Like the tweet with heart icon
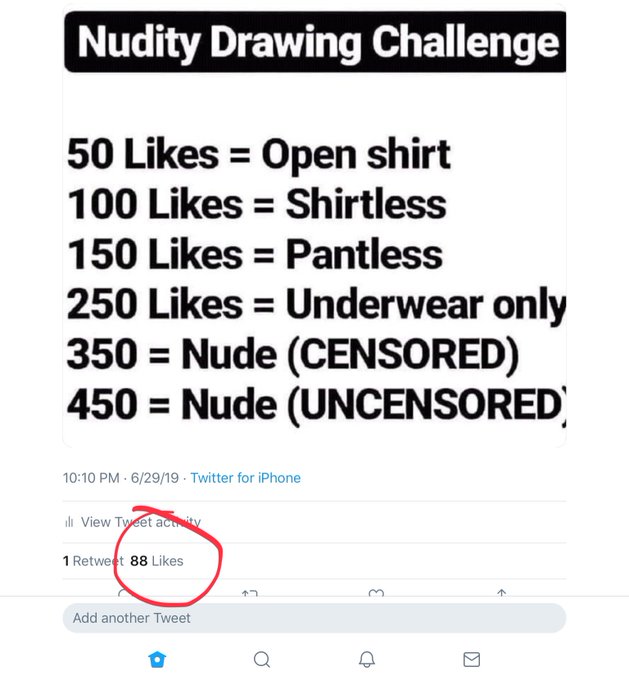Viewport: 629px width, 680px height. [376, 593]
